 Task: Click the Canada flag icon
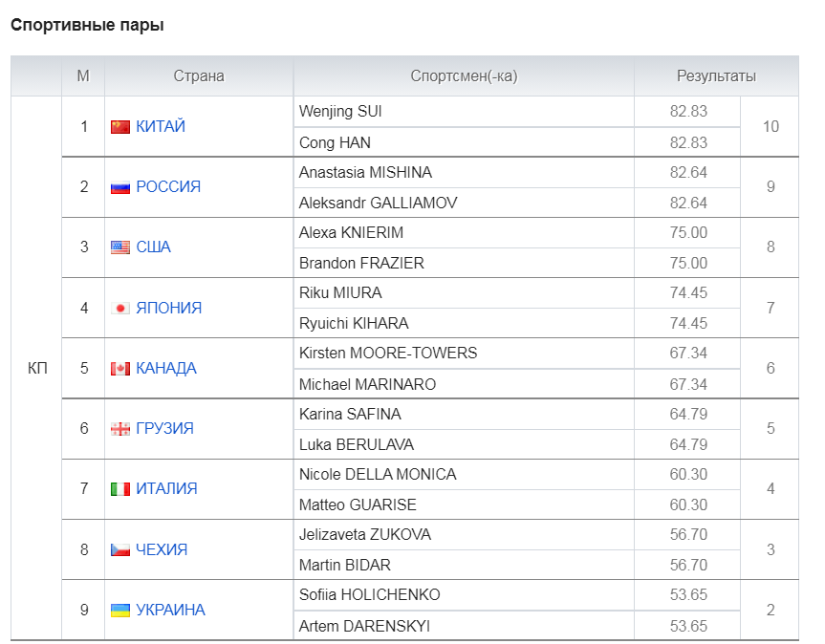pyautogui.click(x=119, y=369)
